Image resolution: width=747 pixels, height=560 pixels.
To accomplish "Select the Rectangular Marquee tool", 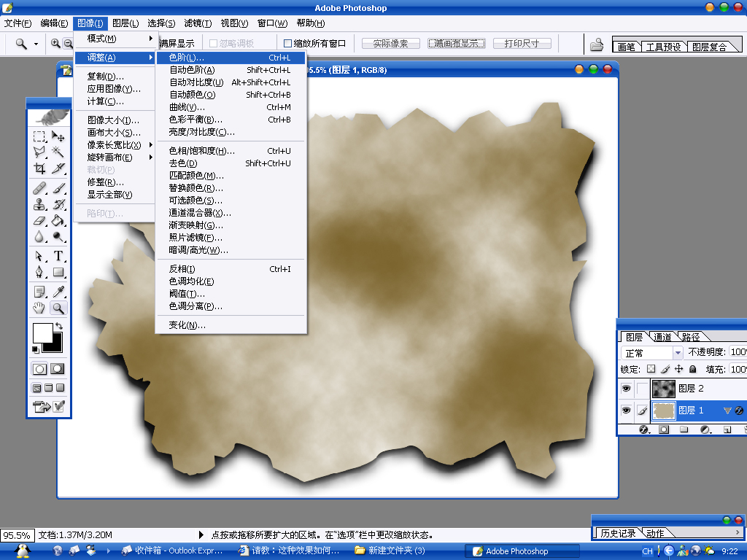I will 39,136.
